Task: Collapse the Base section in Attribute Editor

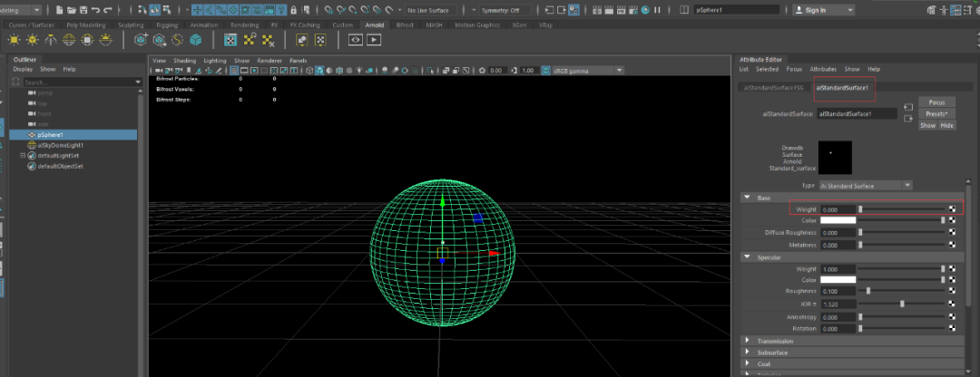Action: click(x=747, y=198)
